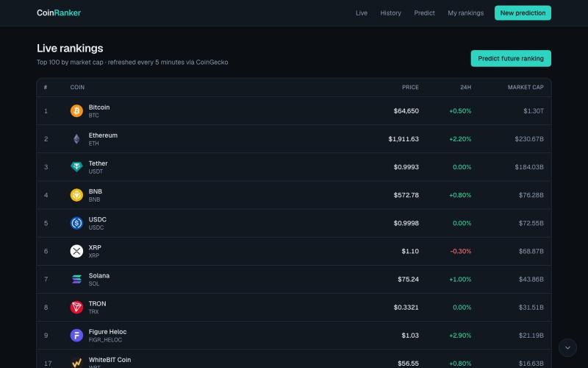
Task: Go to the Live nav item
Action: point(362,13)
